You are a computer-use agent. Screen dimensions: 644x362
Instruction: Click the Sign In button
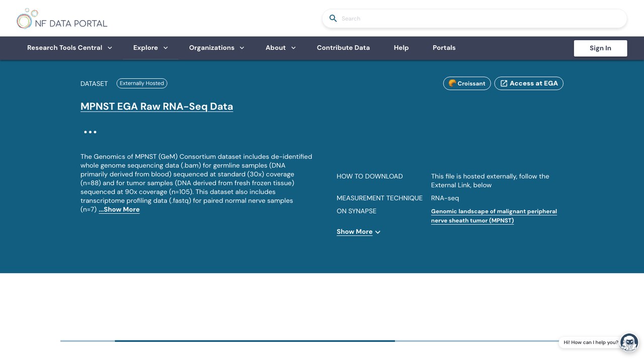click(600, 48)
